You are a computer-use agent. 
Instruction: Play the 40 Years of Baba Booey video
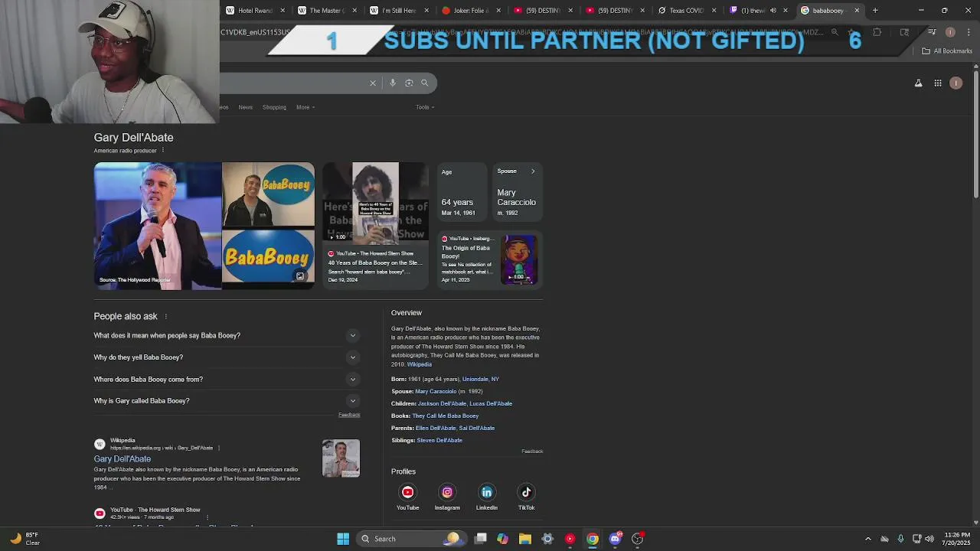coord(375,226)
